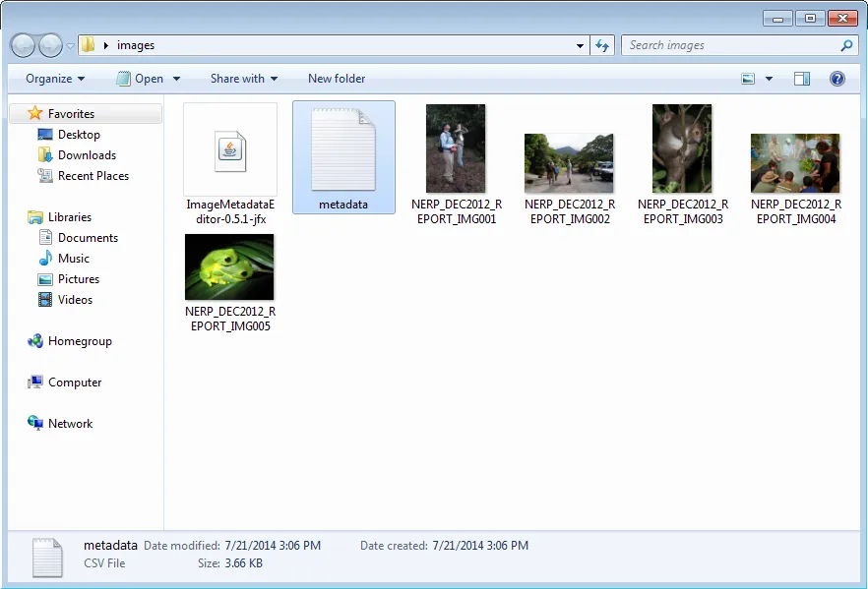Viewport: 868px width, 589px height.
Task: Open the recent pages dropdown arrow
Action: click(x=70, y=46)
